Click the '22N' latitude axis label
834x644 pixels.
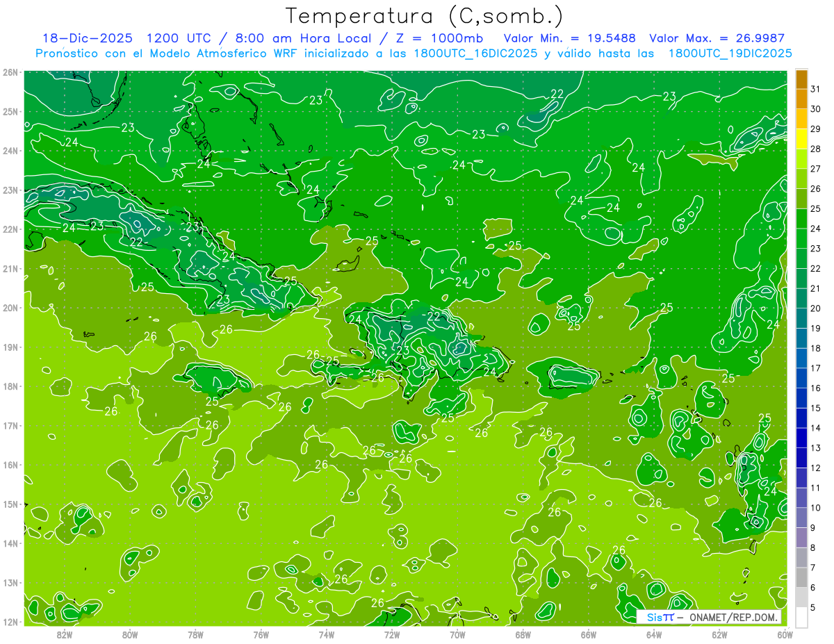(x=11, y=229)
